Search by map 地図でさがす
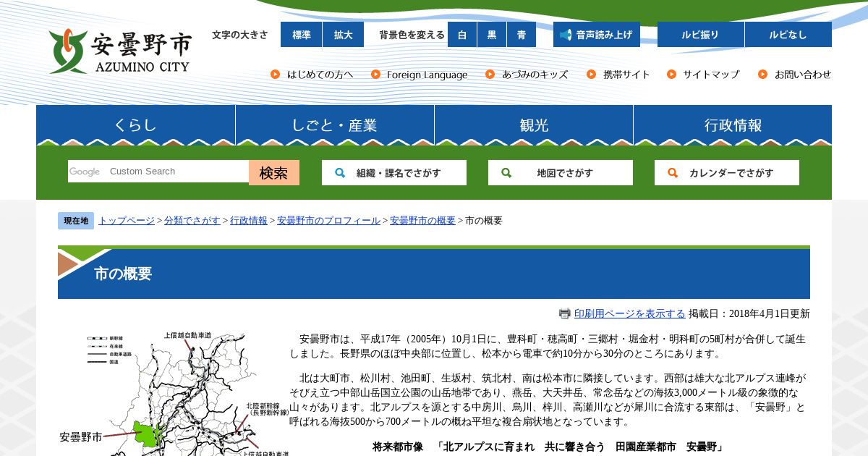 click(561, 173)
